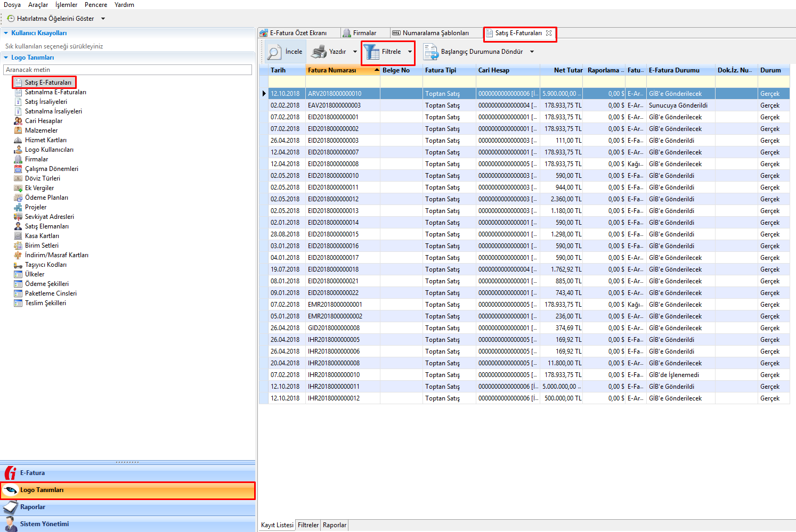Click the İncele magnifier icon
The image size is (796, 532).
[274, 52]
